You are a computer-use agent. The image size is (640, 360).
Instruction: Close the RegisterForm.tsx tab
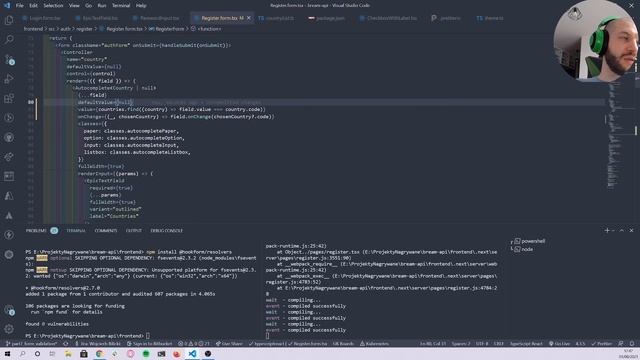249,18
